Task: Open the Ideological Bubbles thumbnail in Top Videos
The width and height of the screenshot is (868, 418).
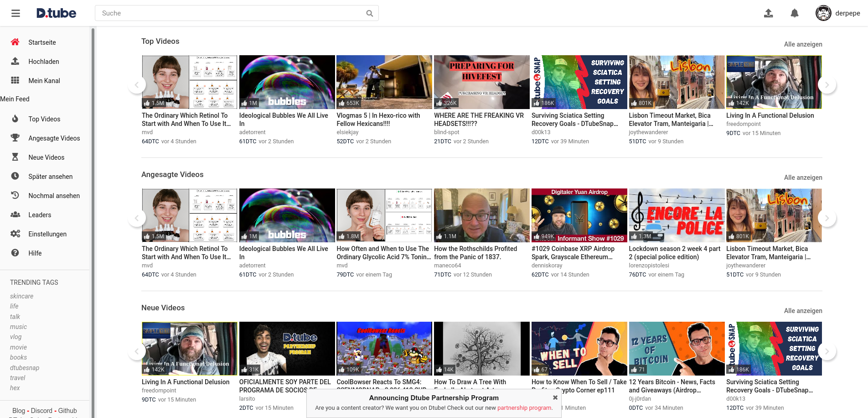Action: (x=287, y=82)
